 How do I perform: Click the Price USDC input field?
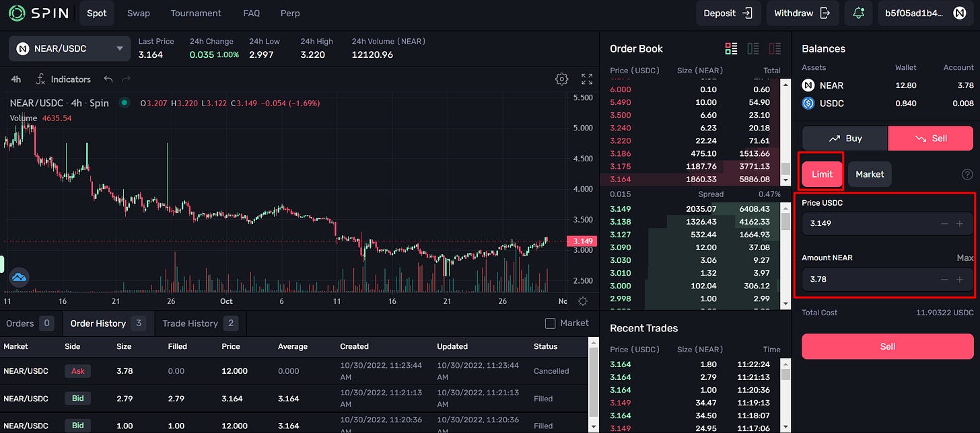pos(887,223)
